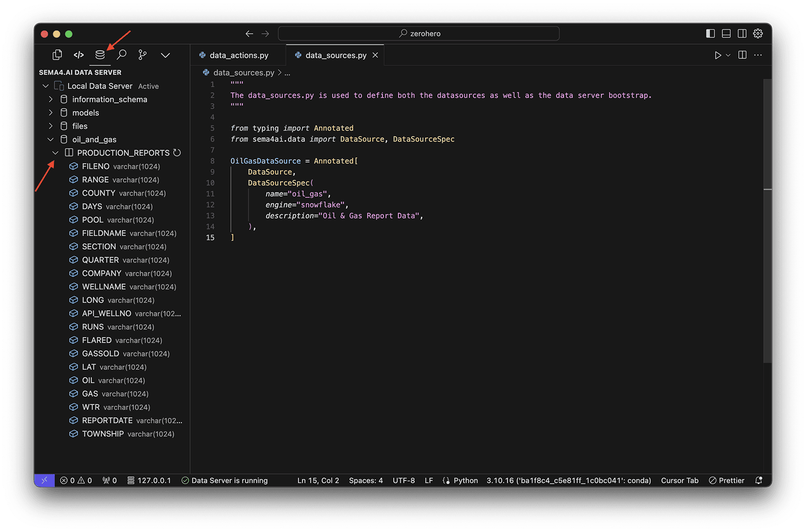
Task: Select the Data Server database icon
Action: [100, 55]
